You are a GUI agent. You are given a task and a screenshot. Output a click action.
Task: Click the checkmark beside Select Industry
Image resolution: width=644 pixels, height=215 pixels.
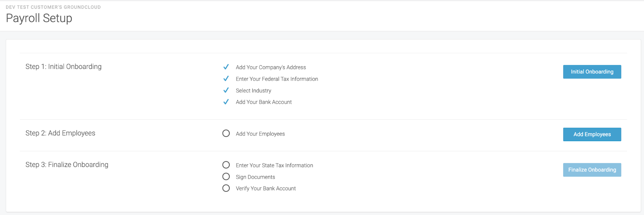[x=226, y=90]
